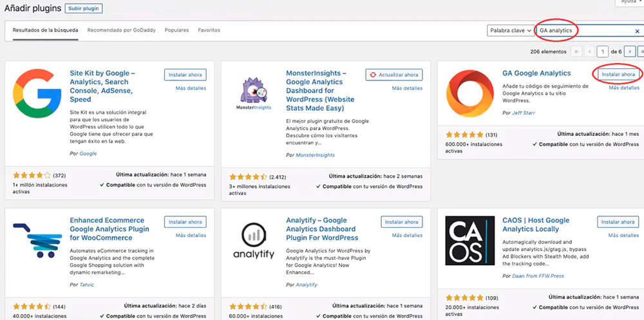Click the 206 elementos count text

[x=548, y=52]
